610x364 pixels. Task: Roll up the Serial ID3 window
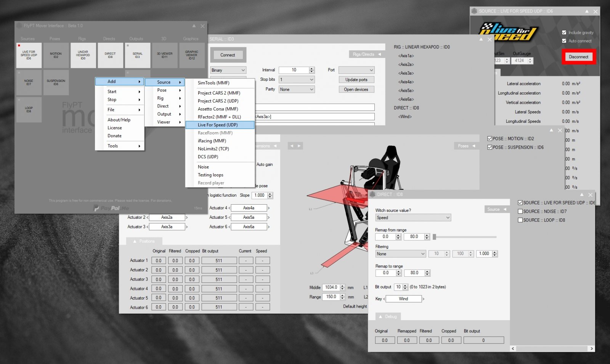(481, 39)
